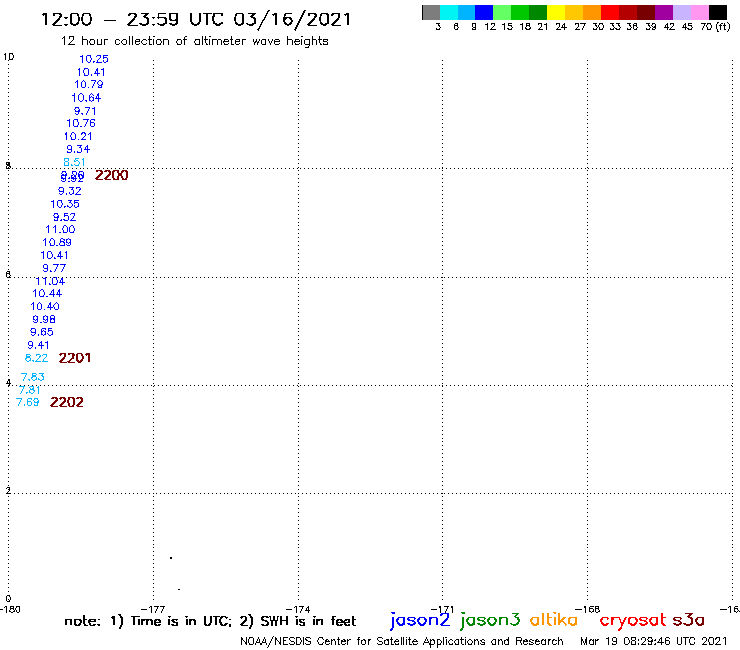Click the 9.71 wave height value
This screenshot has height=650, width=740.
coord(85,111)
